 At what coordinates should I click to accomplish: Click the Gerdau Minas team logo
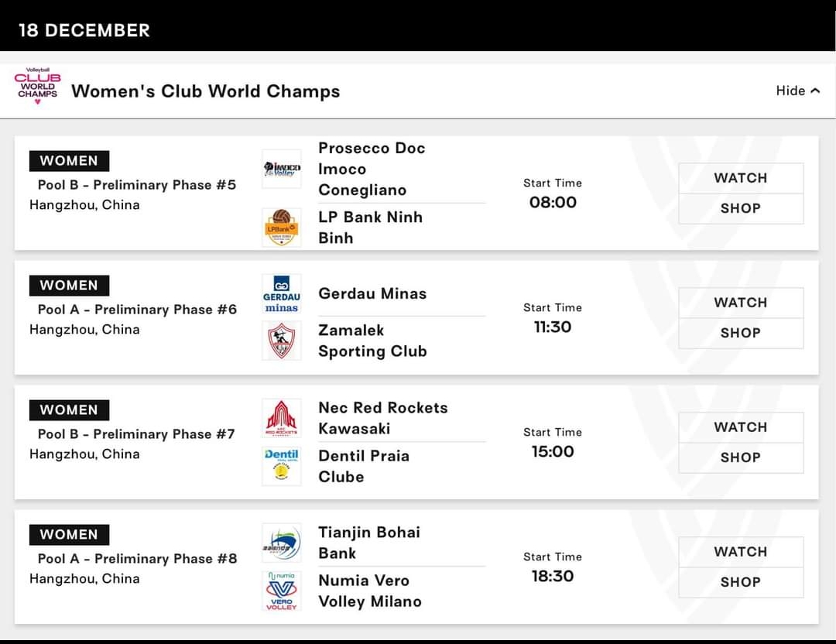point(282,293)
